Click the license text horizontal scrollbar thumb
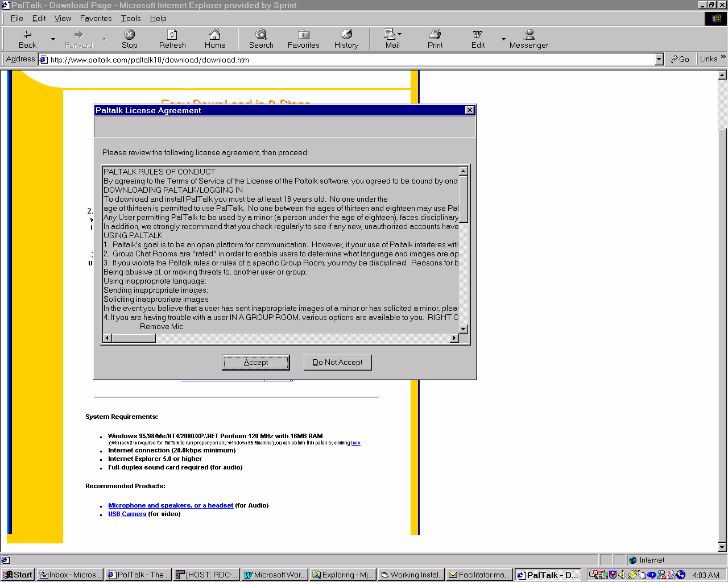This screenshot has width=728, height=582. coord(134,338)
